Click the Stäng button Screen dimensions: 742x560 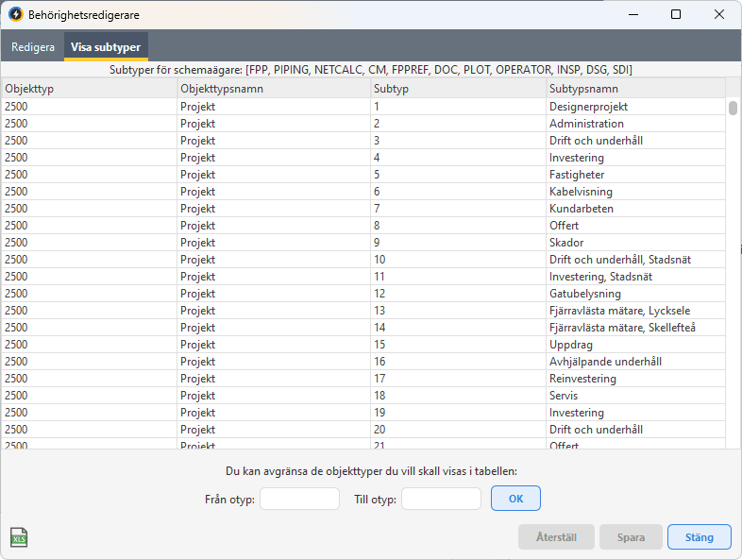699,537
